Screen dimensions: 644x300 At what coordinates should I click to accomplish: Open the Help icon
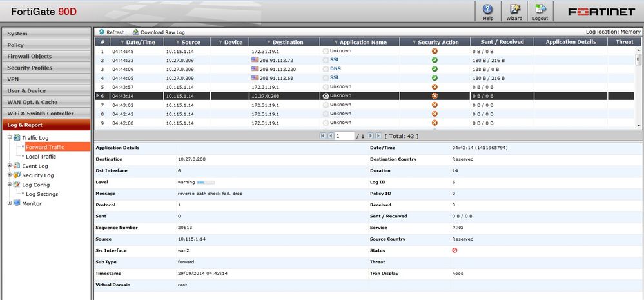(488, 9)
